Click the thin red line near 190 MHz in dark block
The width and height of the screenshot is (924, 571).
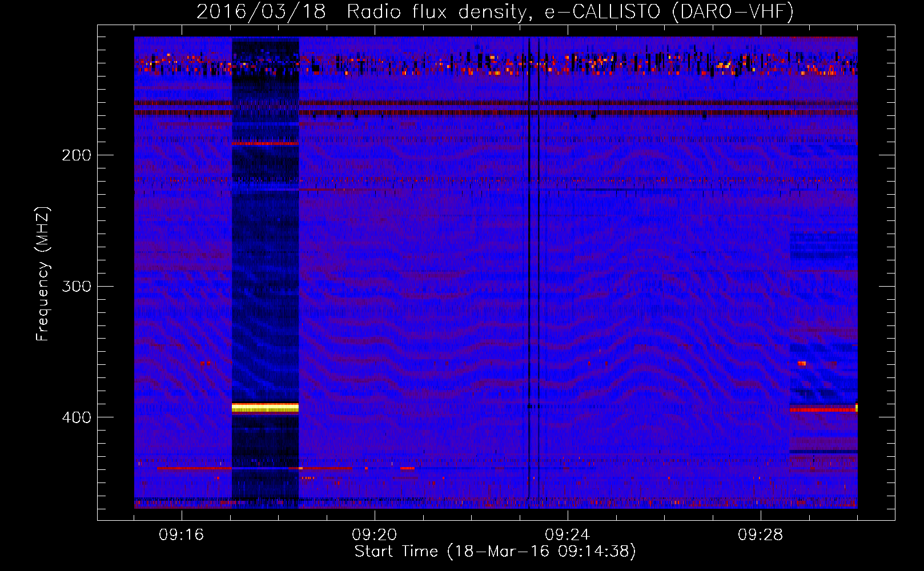(x=265, y=143)
